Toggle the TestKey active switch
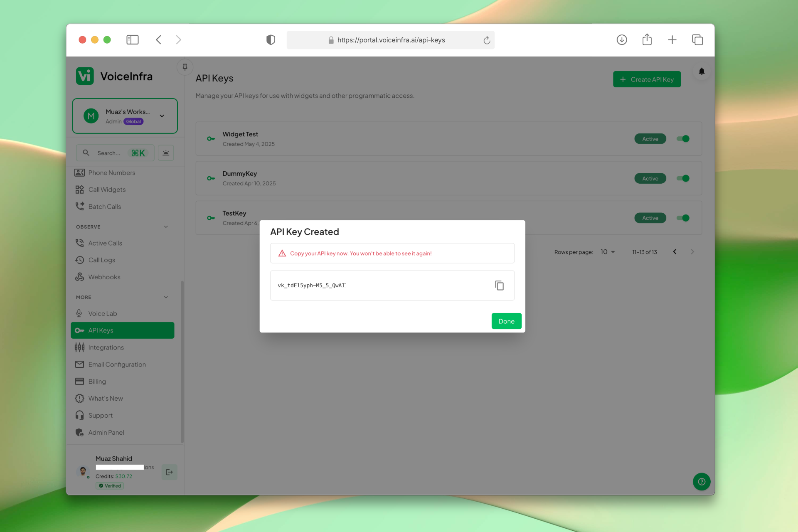This screenshot has width=798, height=532. pos(683,218)
